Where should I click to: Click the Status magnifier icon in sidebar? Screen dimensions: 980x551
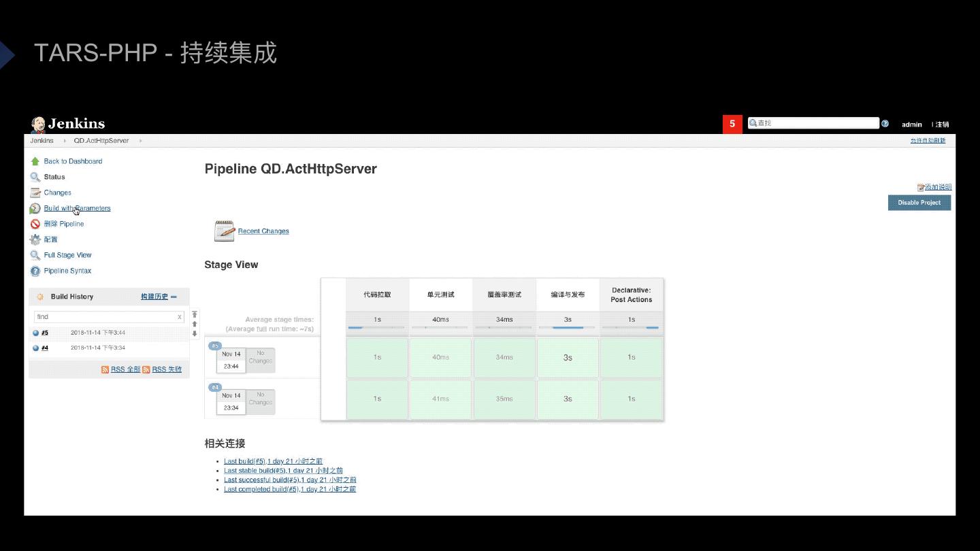tap(35, 177)
